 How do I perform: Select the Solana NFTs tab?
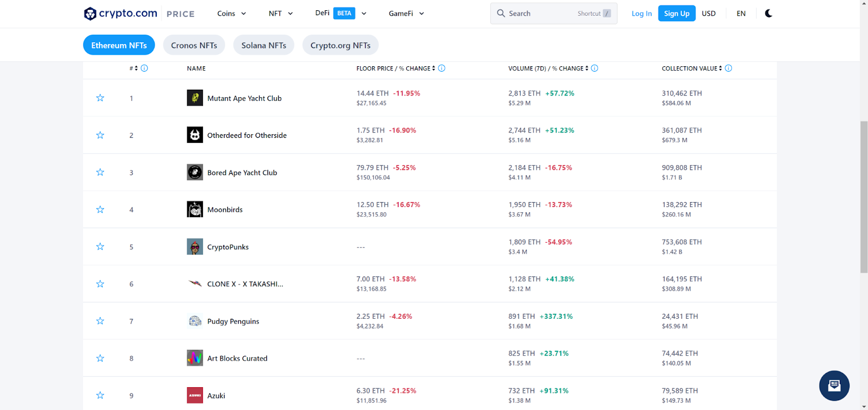tap(264, 46)
